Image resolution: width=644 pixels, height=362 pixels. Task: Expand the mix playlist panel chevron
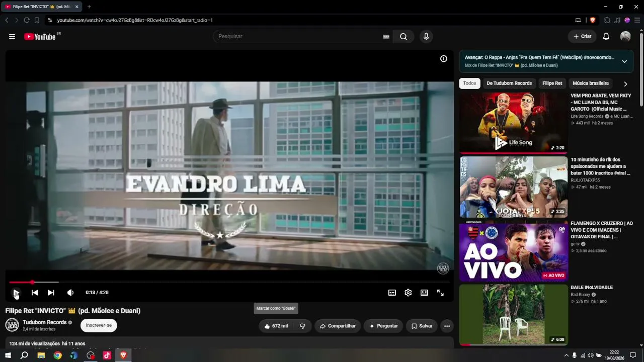pyautogui.click(x=624, y=61)
